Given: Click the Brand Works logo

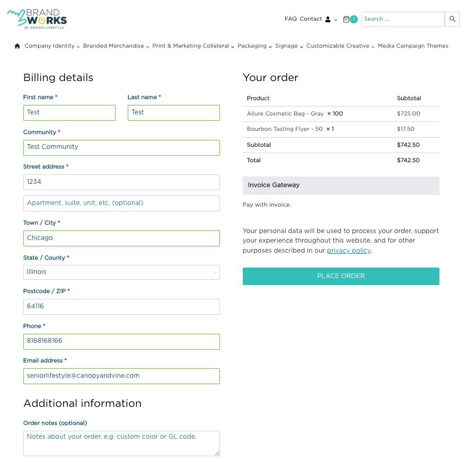Looking at the screenshot, I should 37,19.
